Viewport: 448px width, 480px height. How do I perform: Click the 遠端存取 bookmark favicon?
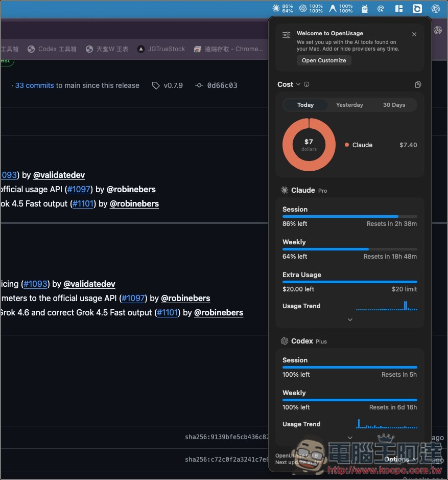[197, 49]
